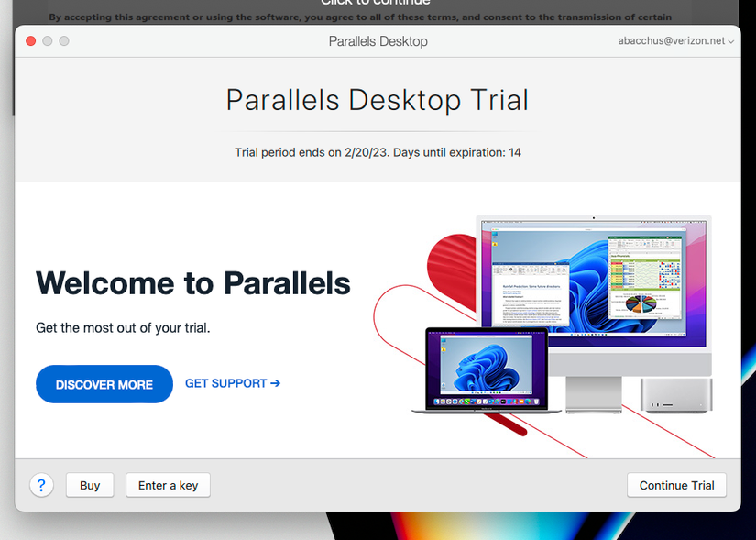756x540 pixels.
Task: Click the license agreement text in background window
Action: pos(360,17)
